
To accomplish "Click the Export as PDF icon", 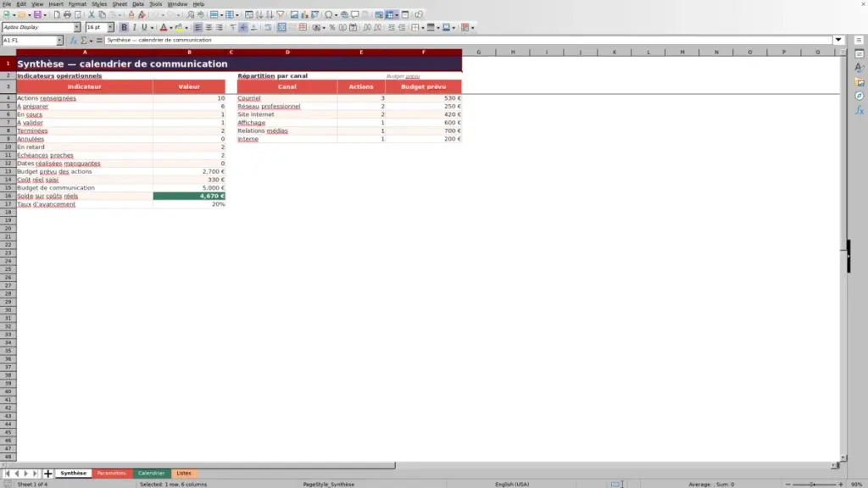I will (57, 15).
